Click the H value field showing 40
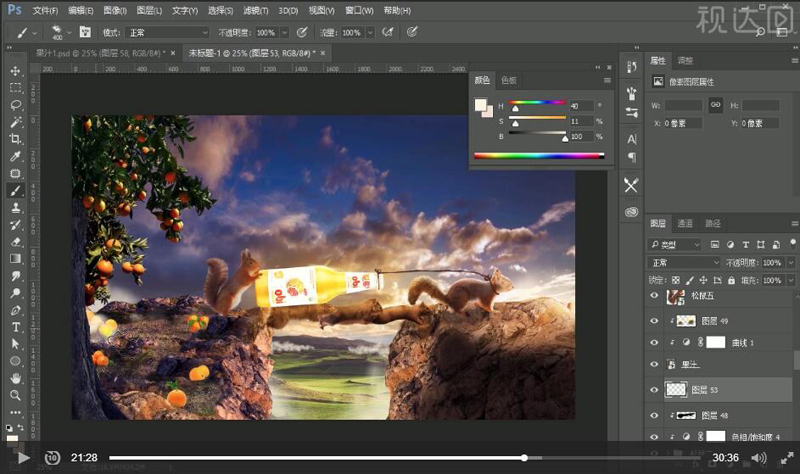 pyautogui.click(x=582, y=106)
